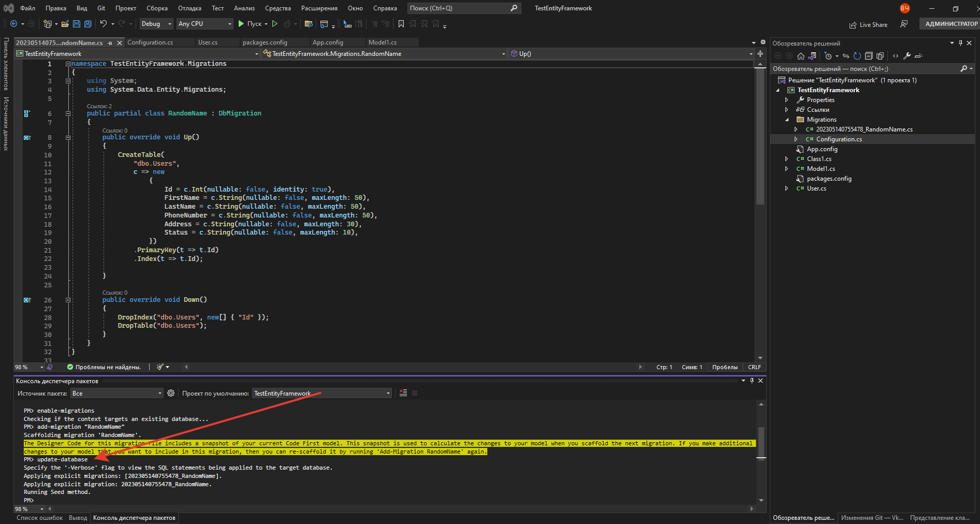Click Collapse All icon in Solution Explorer

click(869, 56)
